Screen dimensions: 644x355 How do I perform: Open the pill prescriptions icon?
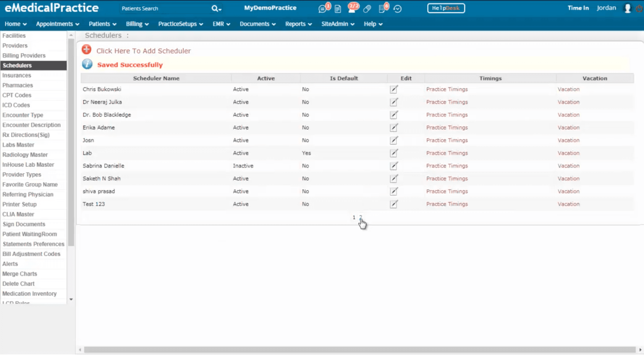coord(367,9)
